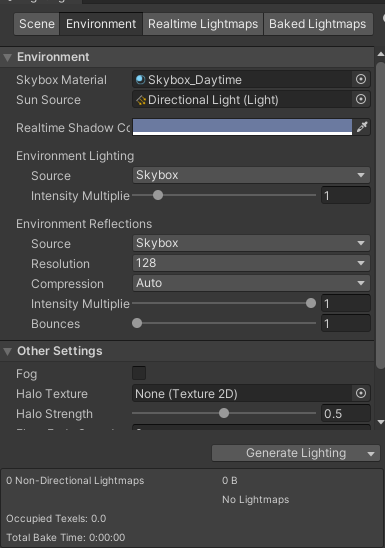This screenshot has width=385, height=548.
Task: Collapse the Other Settings section
Action: click(x=8, y=351)
